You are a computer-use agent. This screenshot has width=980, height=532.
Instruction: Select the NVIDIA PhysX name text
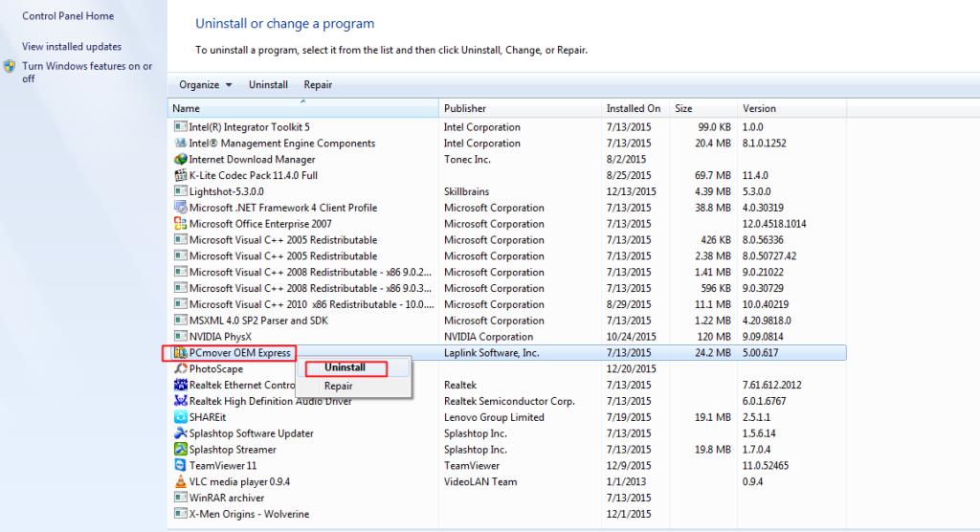[x=220, y=337]
